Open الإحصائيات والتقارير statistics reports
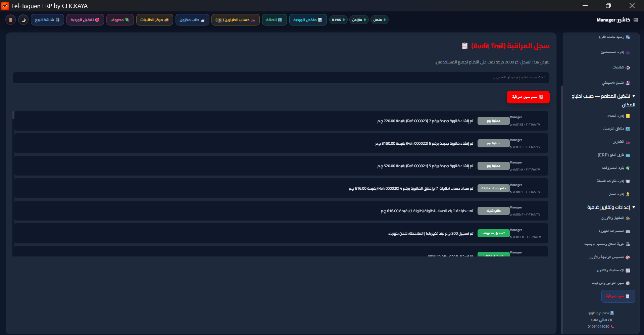 613,271
